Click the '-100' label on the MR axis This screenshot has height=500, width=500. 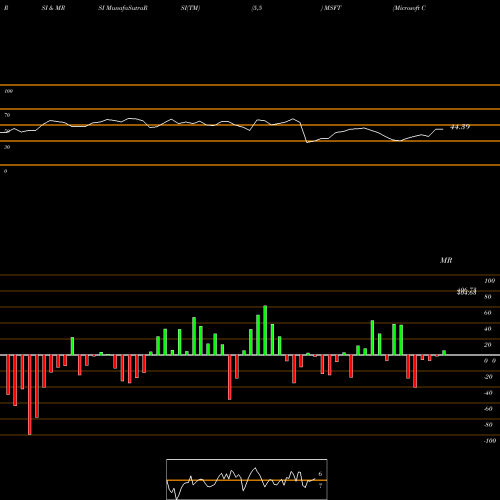tap(490, 441)
